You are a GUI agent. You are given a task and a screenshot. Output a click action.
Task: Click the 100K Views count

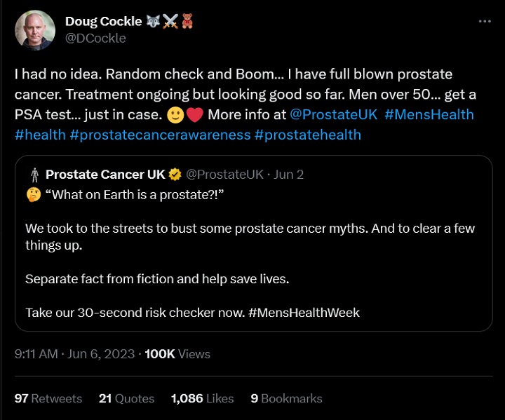pyautogui.click(x=177, y=354)
